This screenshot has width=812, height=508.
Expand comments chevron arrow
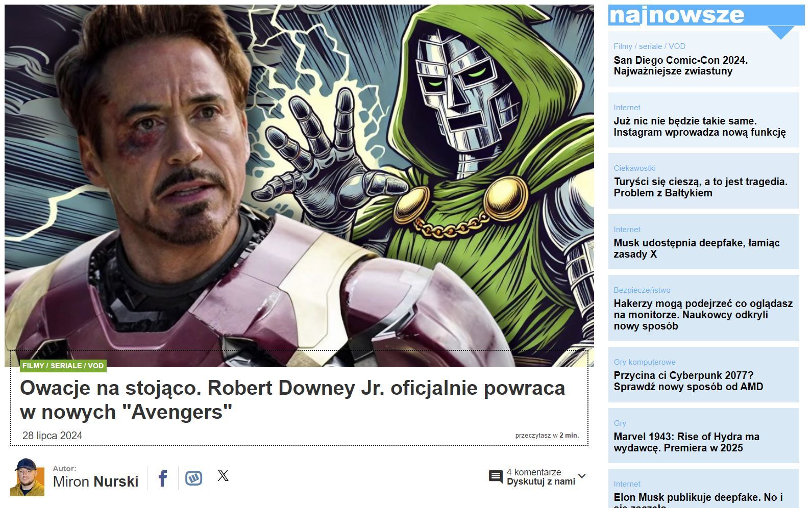[x=582, y=476]
